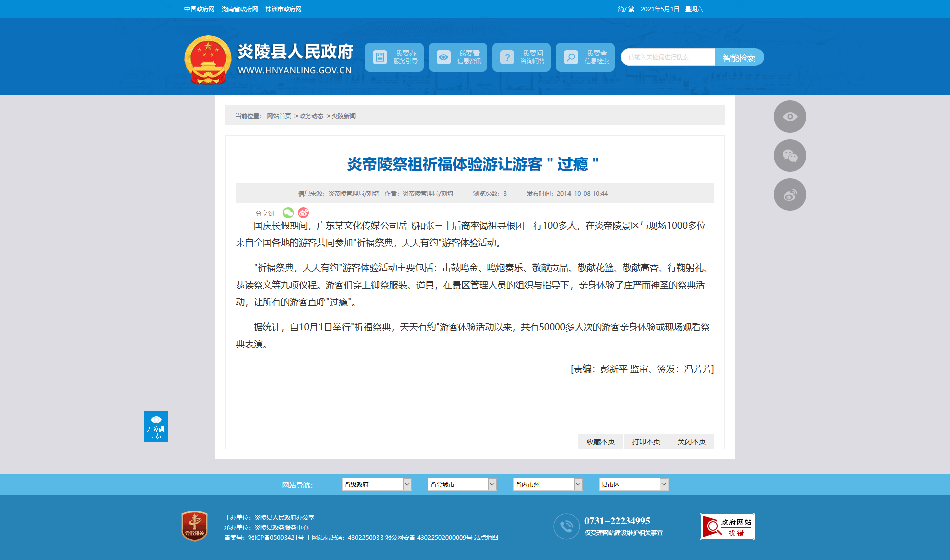The height and width of the screenshot is (560, 950).
Task: Go to 政务动态 breadcrumb link
Action: pyautogui.click(x=311, y=116)
